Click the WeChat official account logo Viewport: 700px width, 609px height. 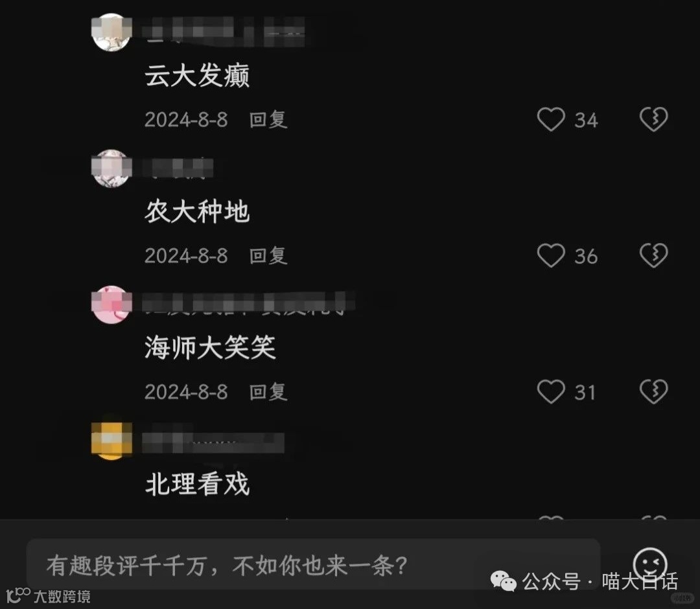click(503, 581)
